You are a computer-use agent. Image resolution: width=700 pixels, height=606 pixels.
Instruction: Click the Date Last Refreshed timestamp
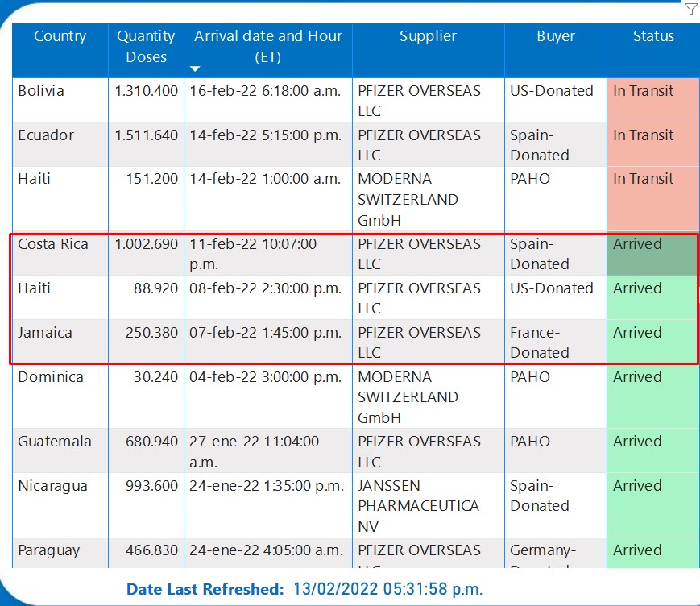pos(387,589)
